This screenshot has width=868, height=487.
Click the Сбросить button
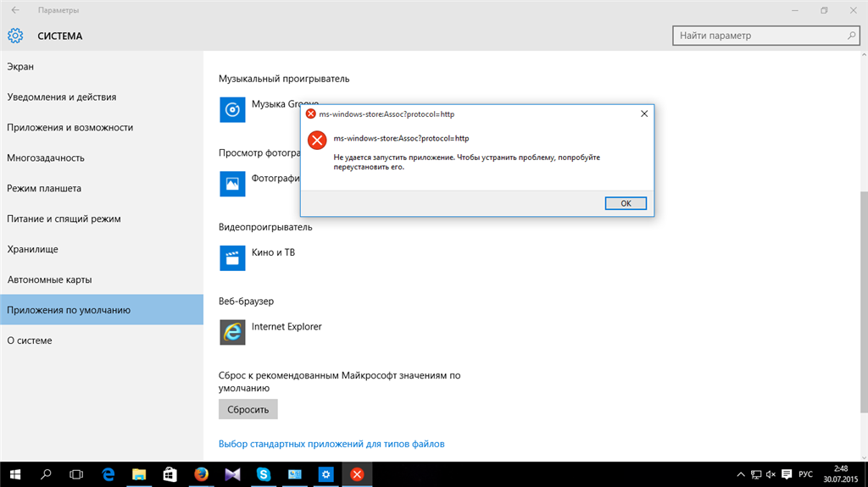point(248,410)
